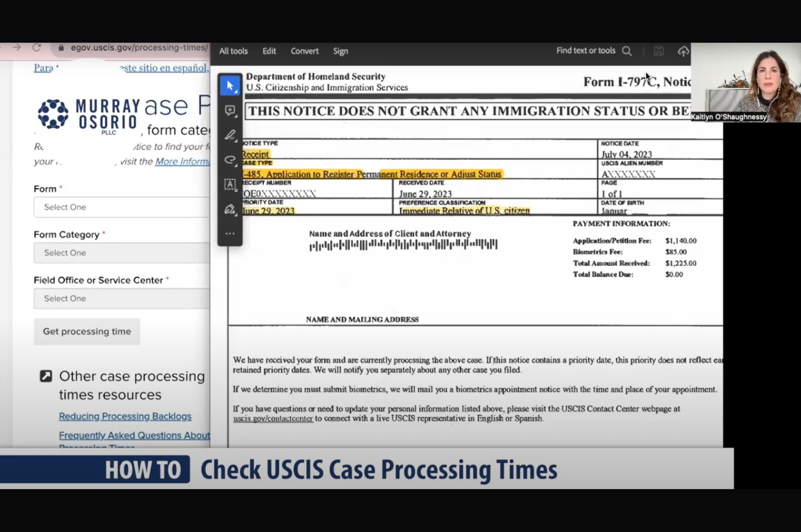The width and height of the screenshot is (801, 532).
Task: Click the add comment tool icon
Action: click(230, 110)
